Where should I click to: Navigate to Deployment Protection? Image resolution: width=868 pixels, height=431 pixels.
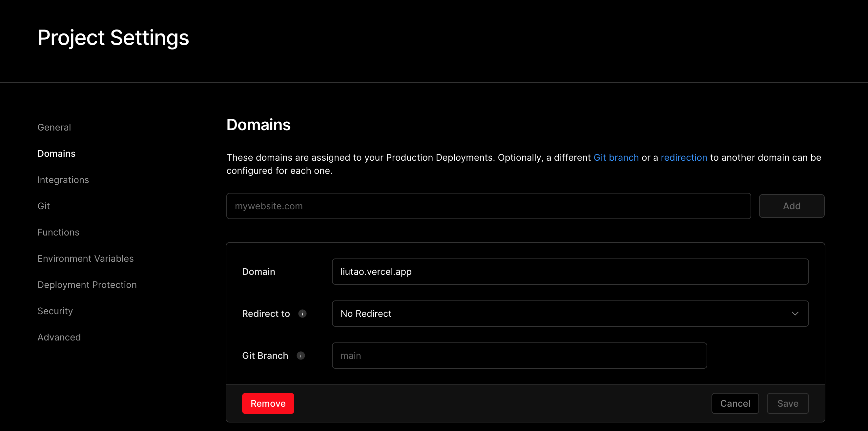87,285
